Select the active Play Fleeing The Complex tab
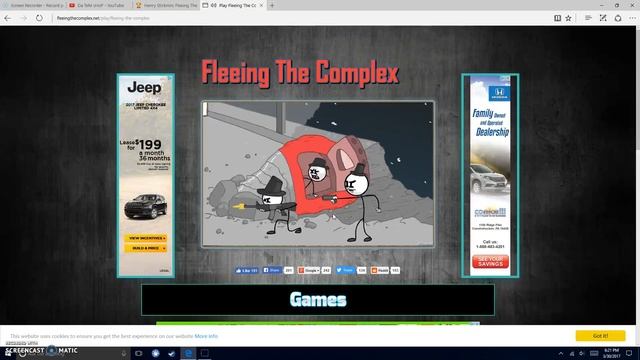This screenshot has height=360, width=640. 233,5
